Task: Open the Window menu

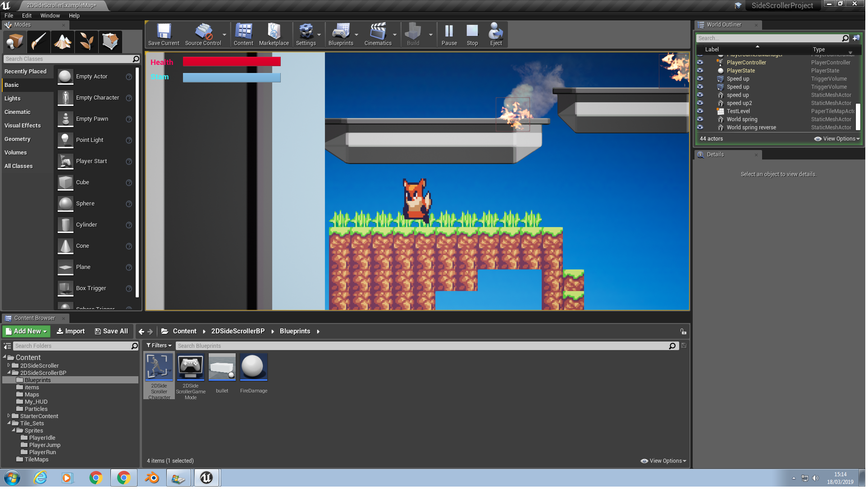Action: pyautogui.click(x=50, y=16)
